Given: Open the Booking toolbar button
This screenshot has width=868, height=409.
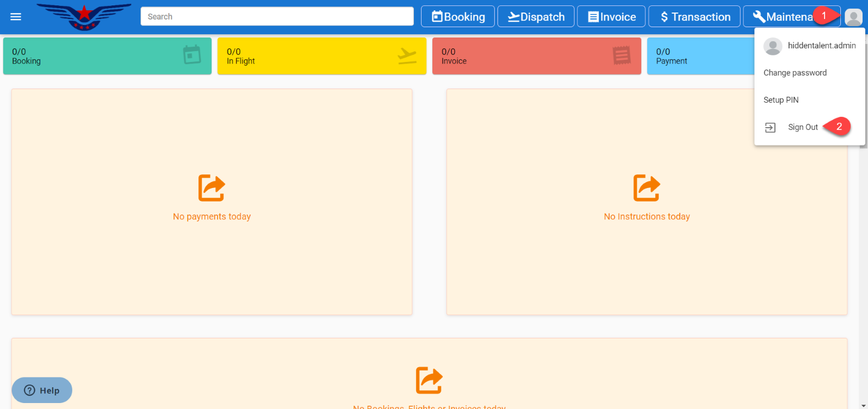Looking at the screenshot, I should (x=458, y=17).
